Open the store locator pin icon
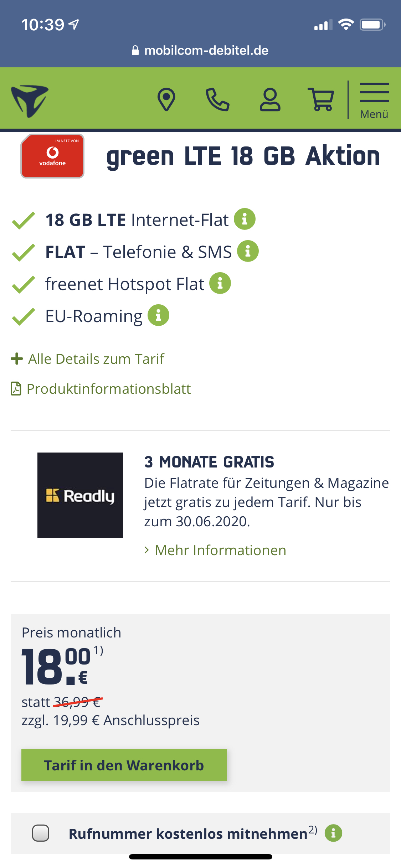Image resolution: width=401 pixels, height=868 pixels. pyautogui.click(x=166, y=99)
